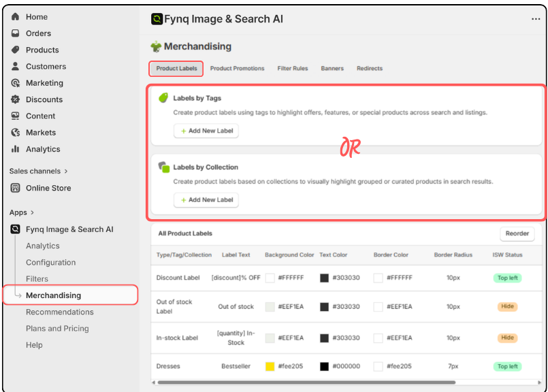Click the Type/Tag/Collection column header
The width and height of the screenshot is (548, 392).
184,255
